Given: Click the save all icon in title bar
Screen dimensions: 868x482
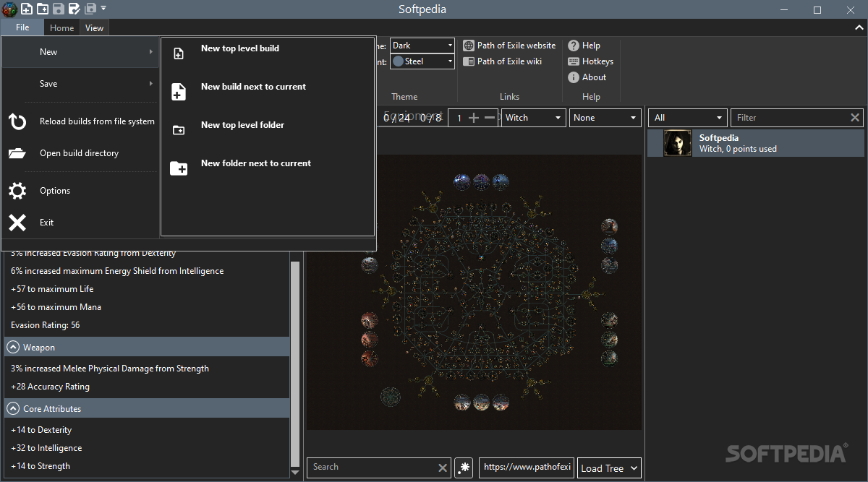Looking at the screenshot, I should coord(90,9).
